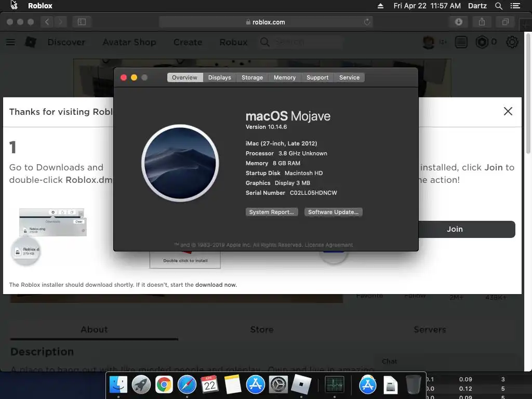Show Safari downloads button
Viewport: 532px width, 399px height.
point(458,22)
